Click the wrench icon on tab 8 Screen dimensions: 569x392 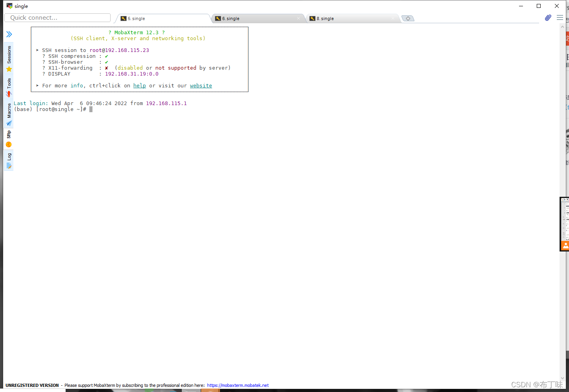click(312, 18)
